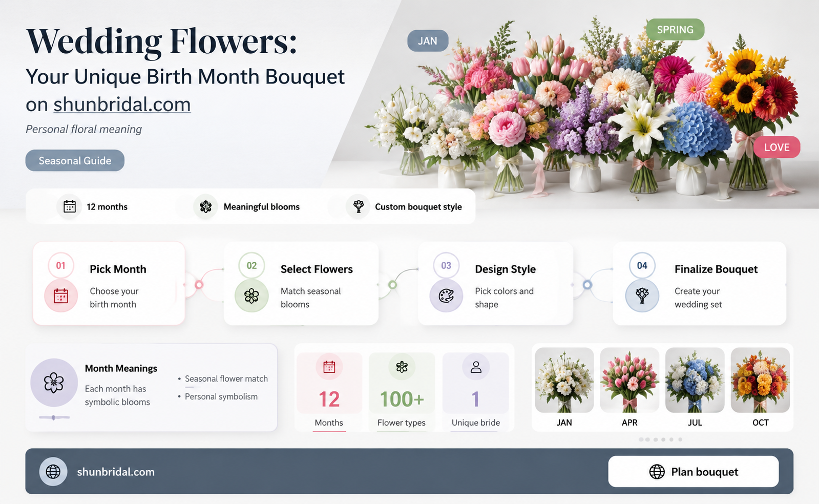Click the Wedding Flowers main heading
This screenshot has height=504, width=819.
point(161,41)
